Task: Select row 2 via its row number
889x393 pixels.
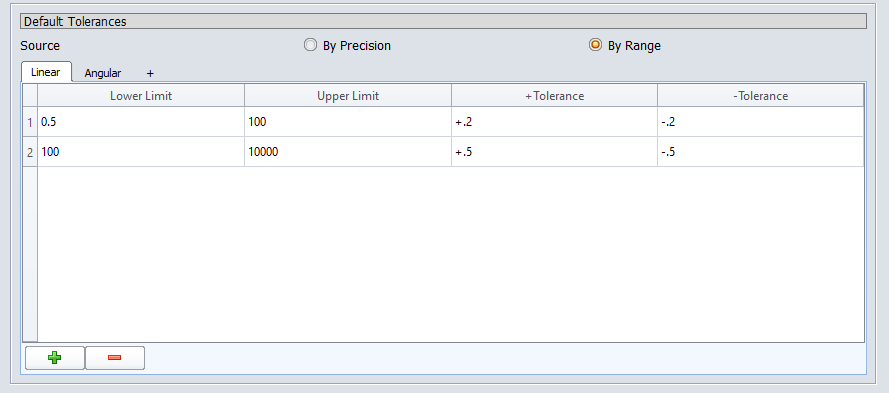Action: [30, 152]
